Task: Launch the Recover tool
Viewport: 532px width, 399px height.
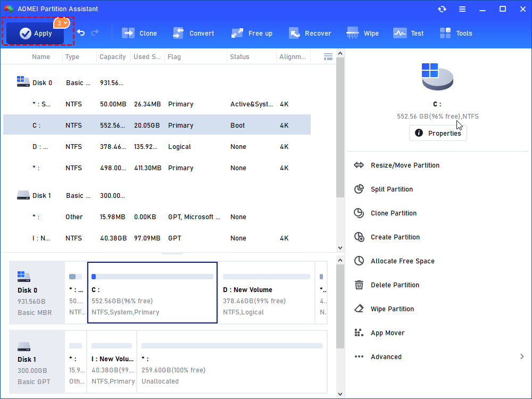Action: (310, 33)
